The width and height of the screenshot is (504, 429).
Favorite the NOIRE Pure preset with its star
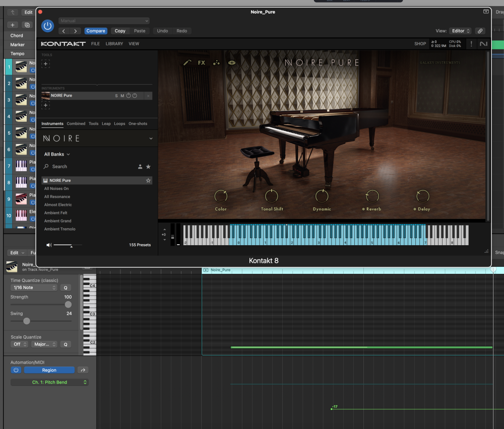tap(148, 180)
